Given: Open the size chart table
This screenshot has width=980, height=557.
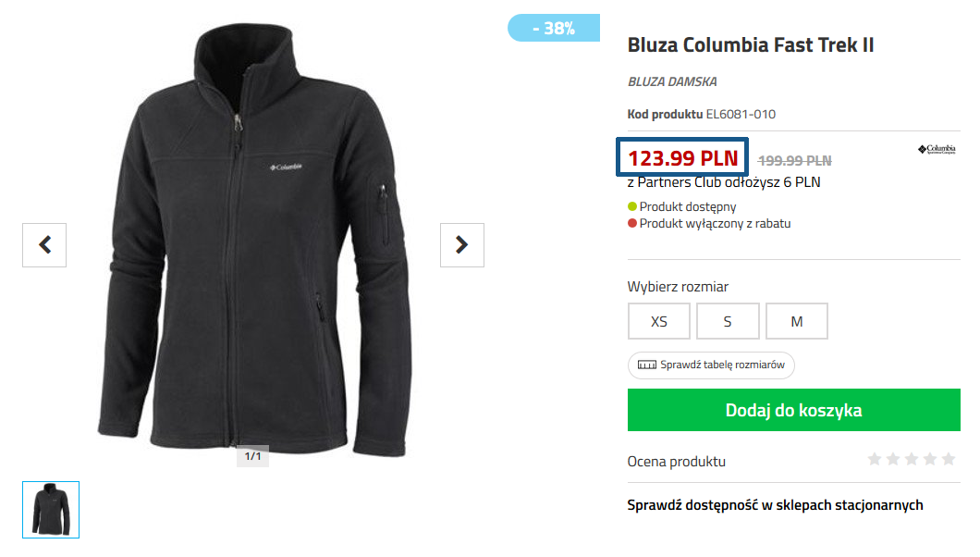Looking at the screenshot, I should 711,365.
